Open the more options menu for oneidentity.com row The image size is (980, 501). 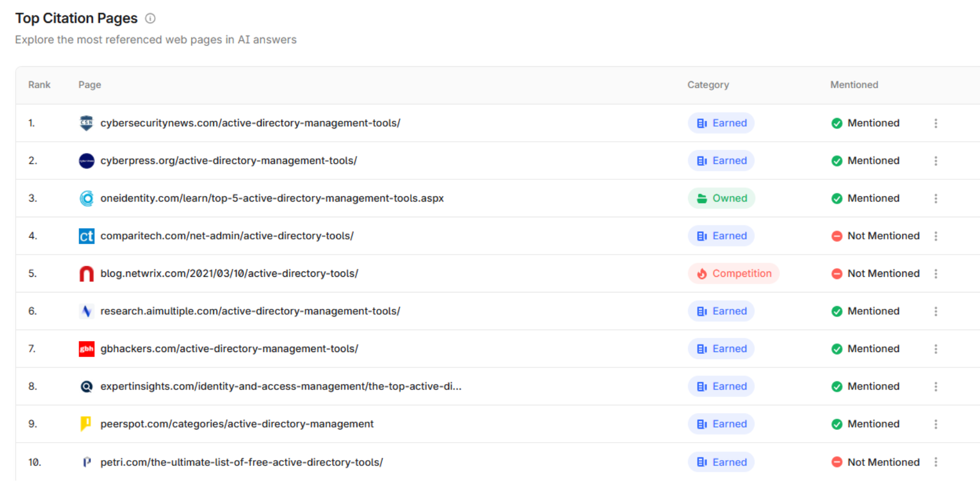coord(936,199)
